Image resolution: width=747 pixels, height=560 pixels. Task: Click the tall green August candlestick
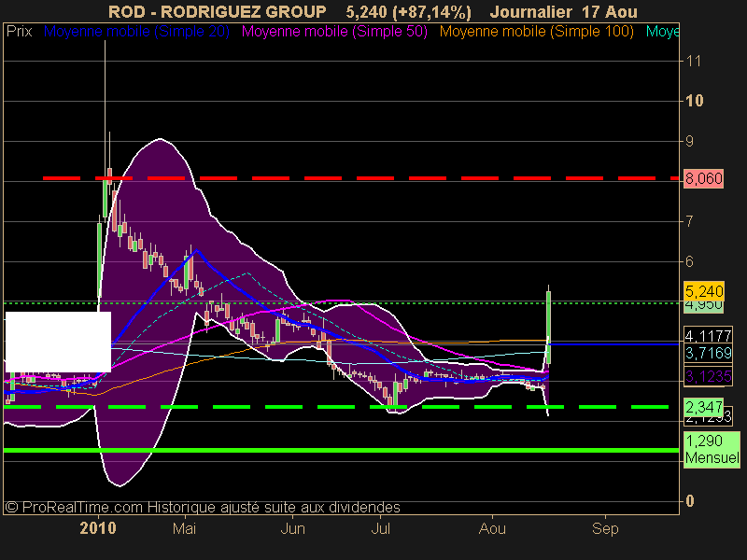549,328
